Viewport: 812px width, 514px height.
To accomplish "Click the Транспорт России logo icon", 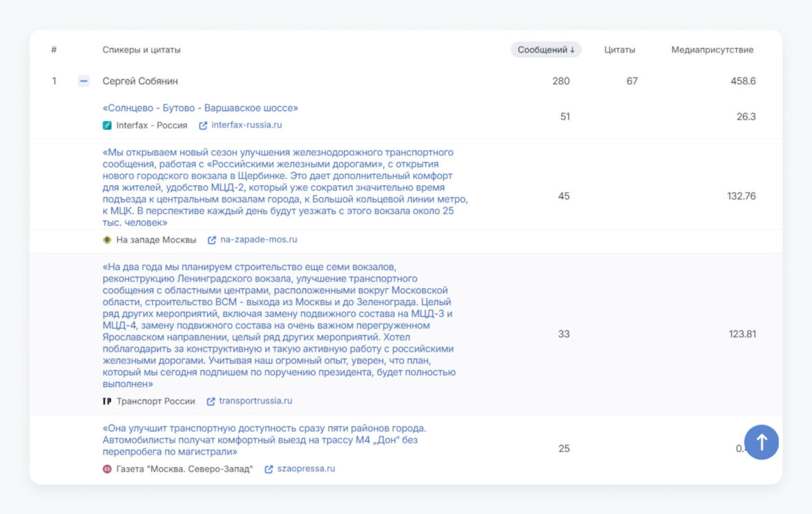I will coord(107,401).
